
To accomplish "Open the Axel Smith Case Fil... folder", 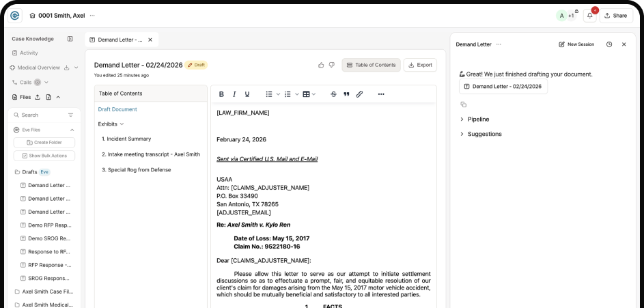I will click(44, 292).
